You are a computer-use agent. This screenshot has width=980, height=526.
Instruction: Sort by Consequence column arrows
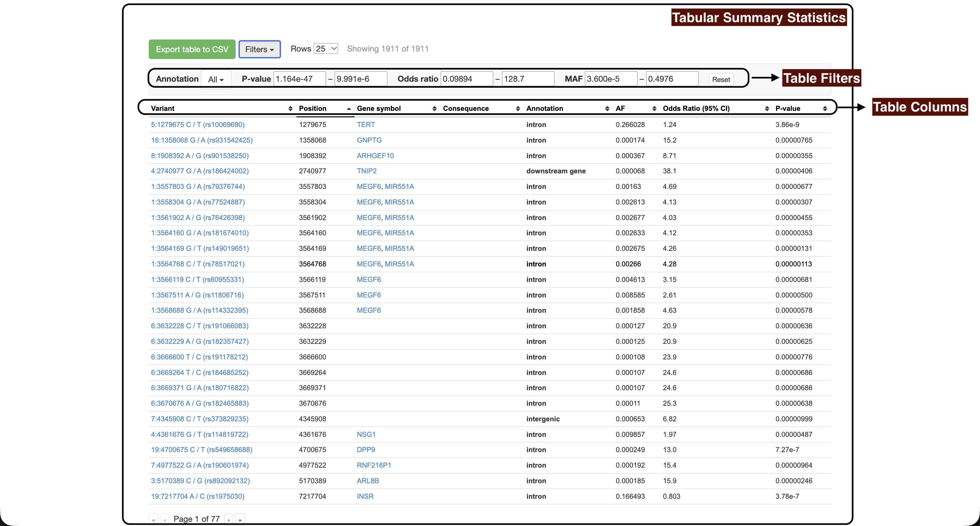pos(518,108)
